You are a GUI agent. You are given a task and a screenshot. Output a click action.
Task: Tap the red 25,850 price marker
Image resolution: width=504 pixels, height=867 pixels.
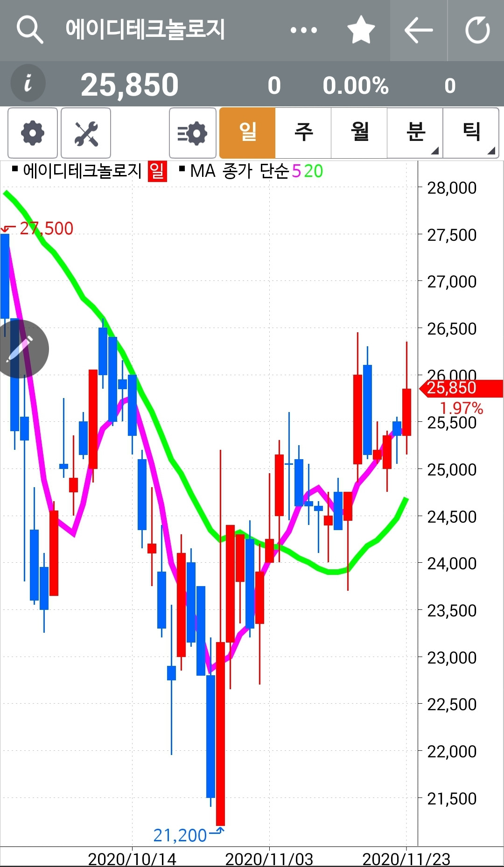click(x=461, y=388)
